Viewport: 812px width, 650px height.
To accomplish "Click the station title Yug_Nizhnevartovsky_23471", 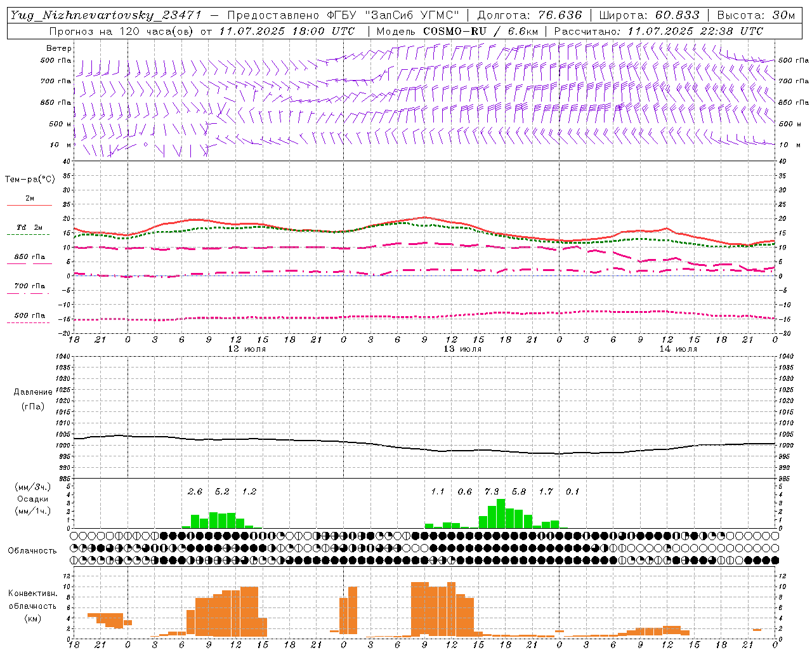I will (106, 16).
